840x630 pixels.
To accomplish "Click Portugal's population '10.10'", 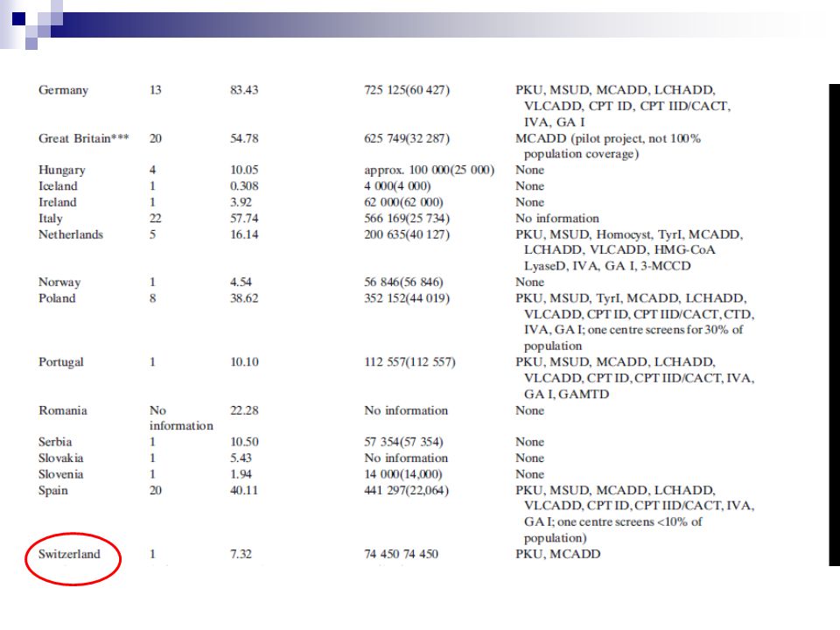I will tap(244, 362).
